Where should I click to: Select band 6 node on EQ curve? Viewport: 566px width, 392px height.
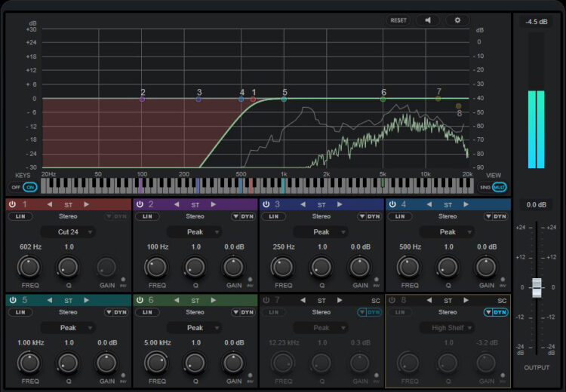[x=383, y=99]
